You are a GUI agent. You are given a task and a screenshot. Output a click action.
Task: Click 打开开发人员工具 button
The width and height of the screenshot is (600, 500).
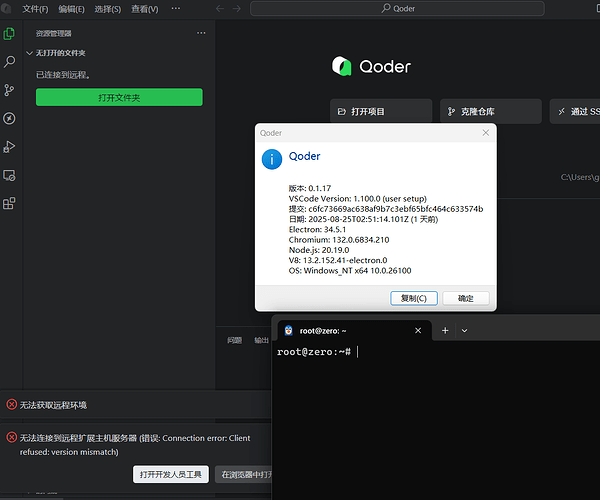(x=171, y=474)
